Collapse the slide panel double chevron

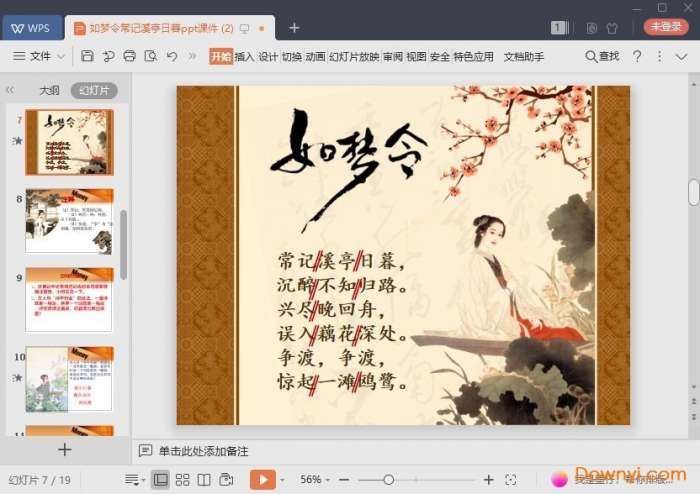10,90
